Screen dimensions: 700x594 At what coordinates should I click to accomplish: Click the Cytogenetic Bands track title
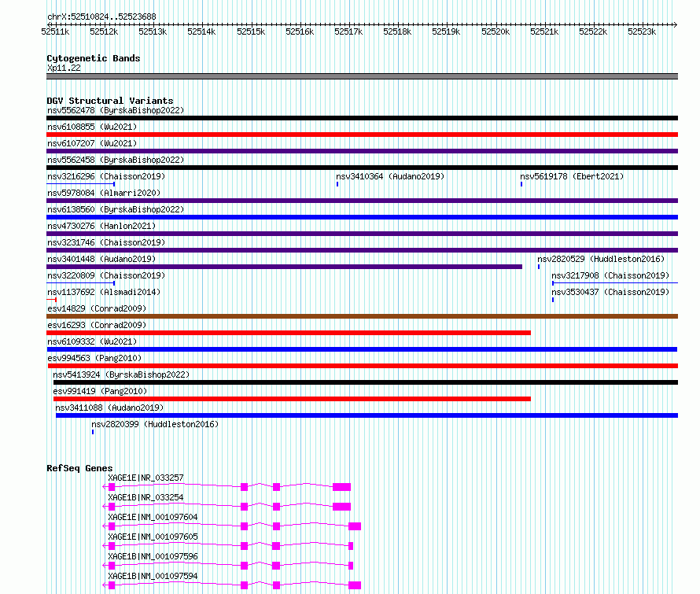tap(94, 58)
